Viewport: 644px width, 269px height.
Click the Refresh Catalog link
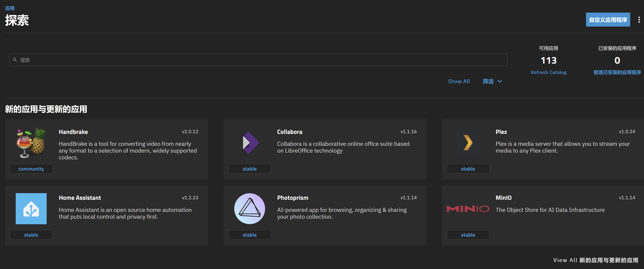(x=548, y=72)
